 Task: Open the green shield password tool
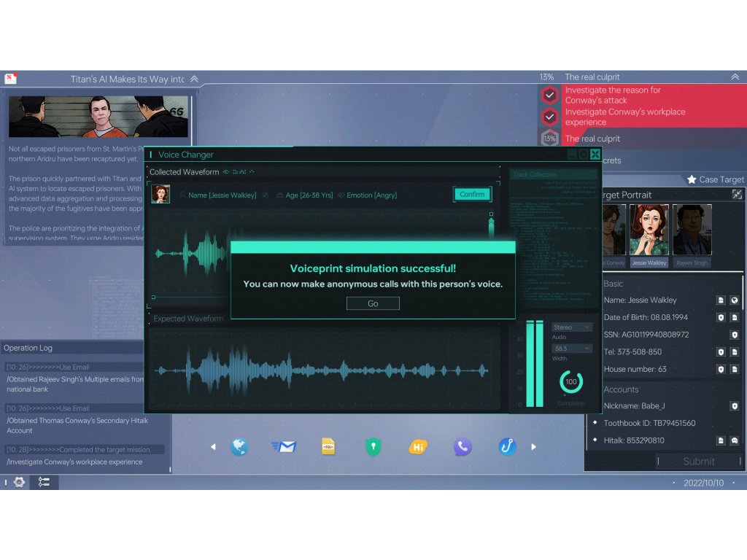(x=373, y=447)
